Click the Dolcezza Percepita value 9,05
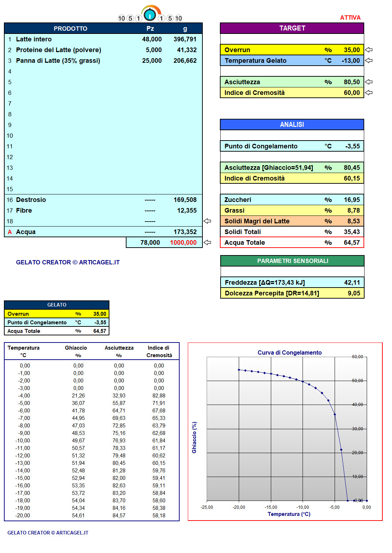Viewport: 392px width, 553px height. pyautogui.click(x=354, y=293)
